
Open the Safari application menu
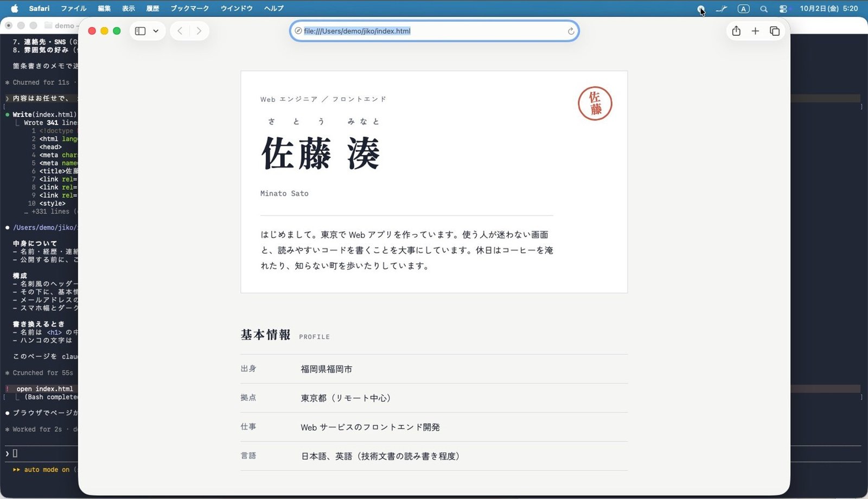click(39, 8)
